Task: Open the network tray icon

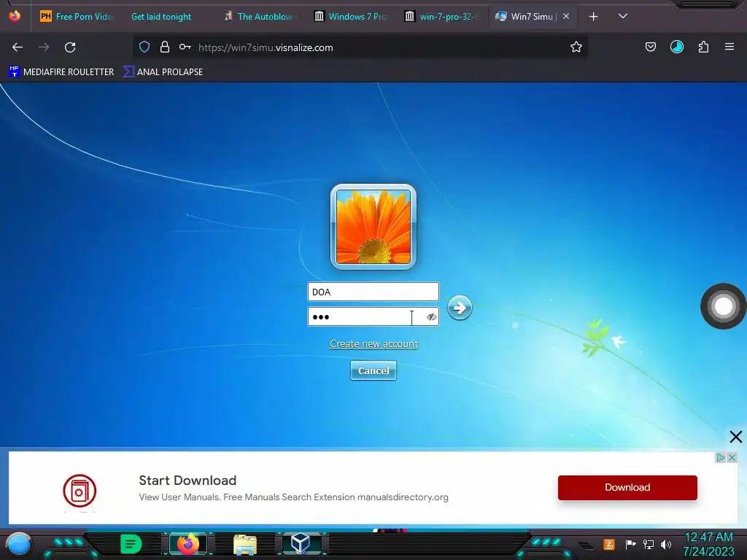Action: [x=649, y=544]
